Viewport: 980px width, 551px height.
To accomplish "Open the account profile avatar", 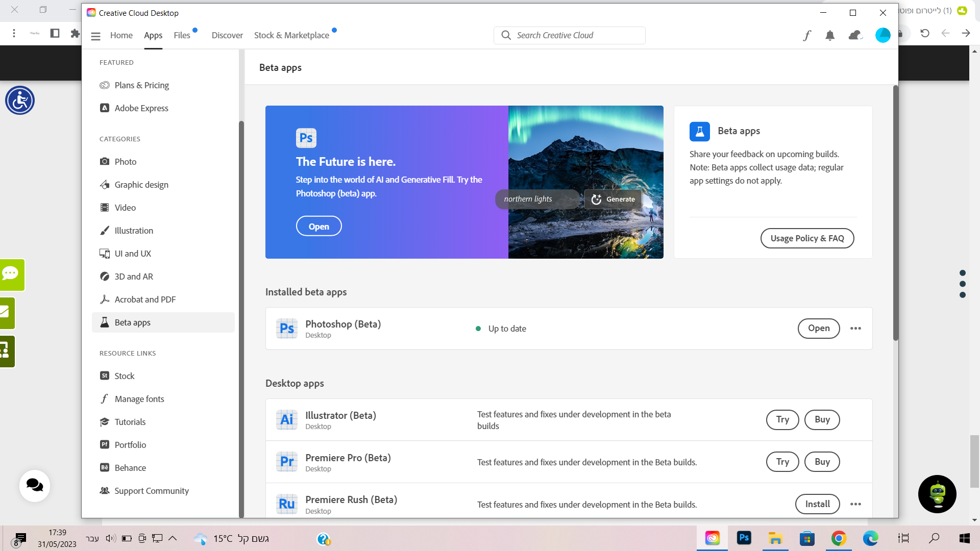I will pos(883,35).
